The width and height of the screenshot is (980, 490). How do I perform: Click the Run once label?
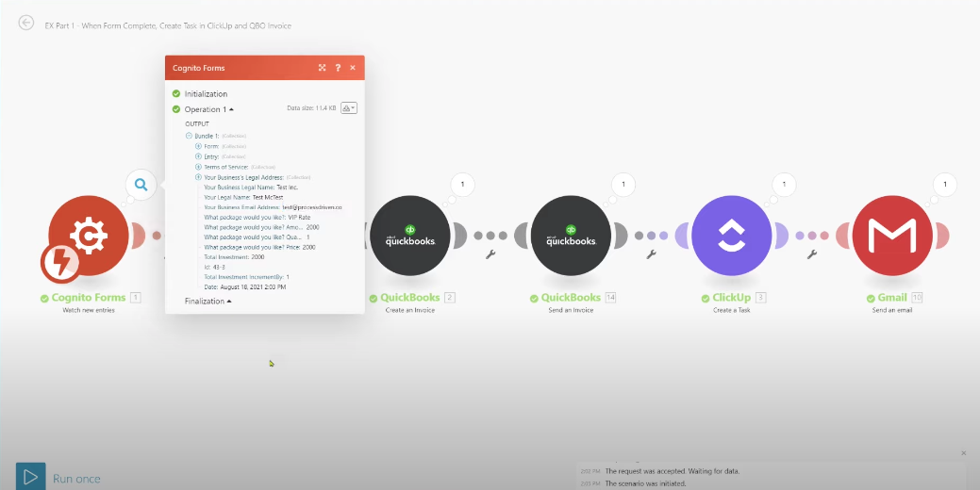(x=76, y=479)
